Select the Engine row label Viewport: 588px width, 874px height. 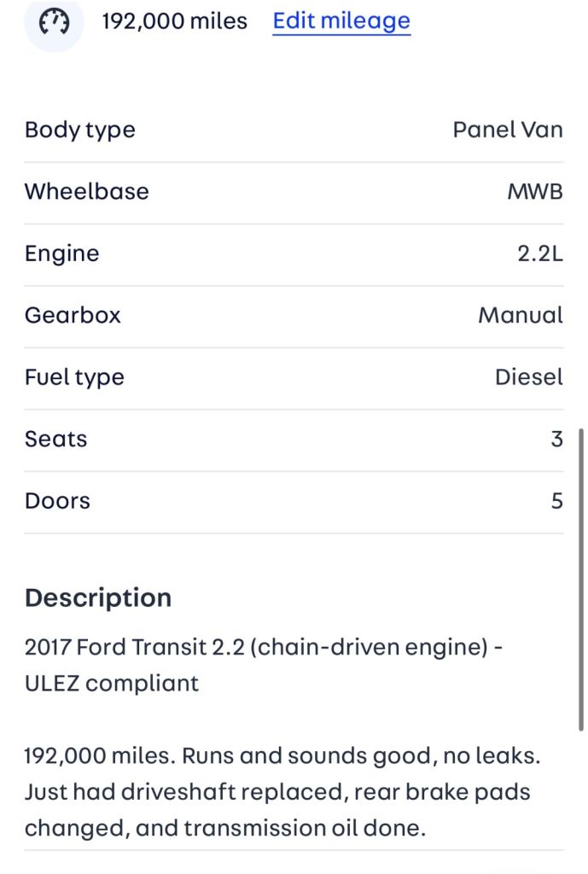click(61, 253)
